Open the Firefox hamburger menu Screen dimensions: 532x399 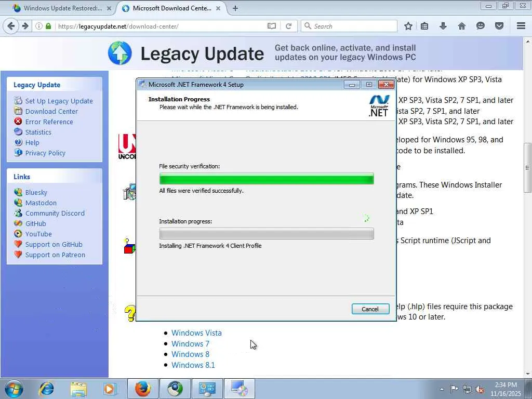521,26
